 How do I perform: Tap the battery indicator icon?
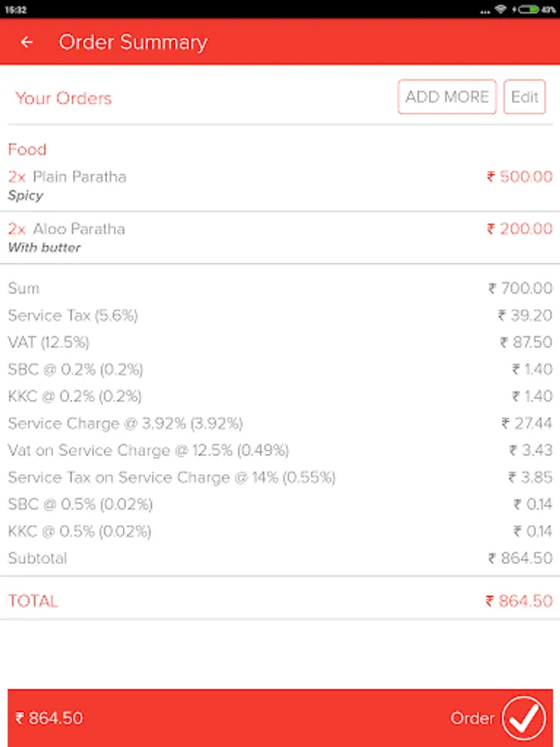pos(528,9)
